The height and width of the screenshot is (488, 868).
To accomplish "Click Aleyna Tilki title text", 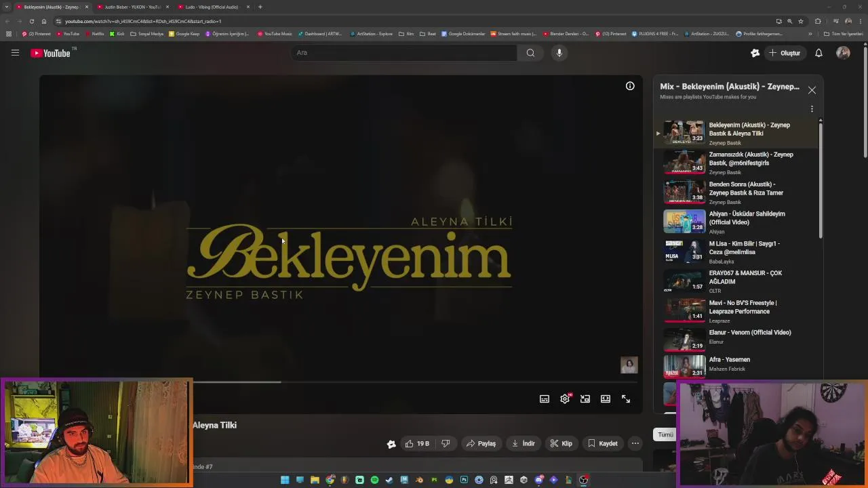I will [214, 425].
